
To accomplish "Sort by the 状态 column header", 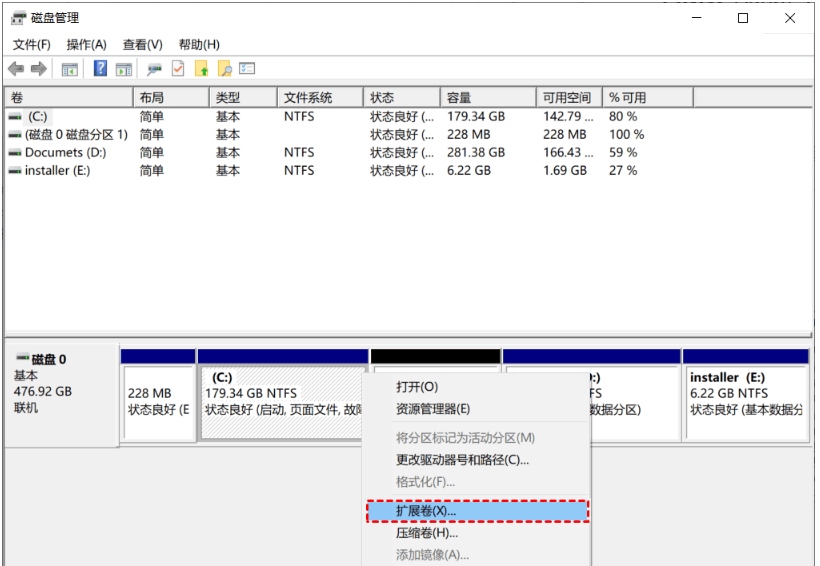I will [402, 98].
